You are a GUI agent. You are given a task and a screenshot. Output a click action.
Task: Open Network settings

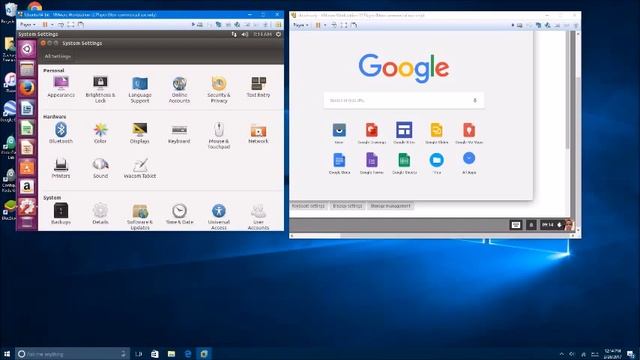pyautogui.click(x=258, y=133)
